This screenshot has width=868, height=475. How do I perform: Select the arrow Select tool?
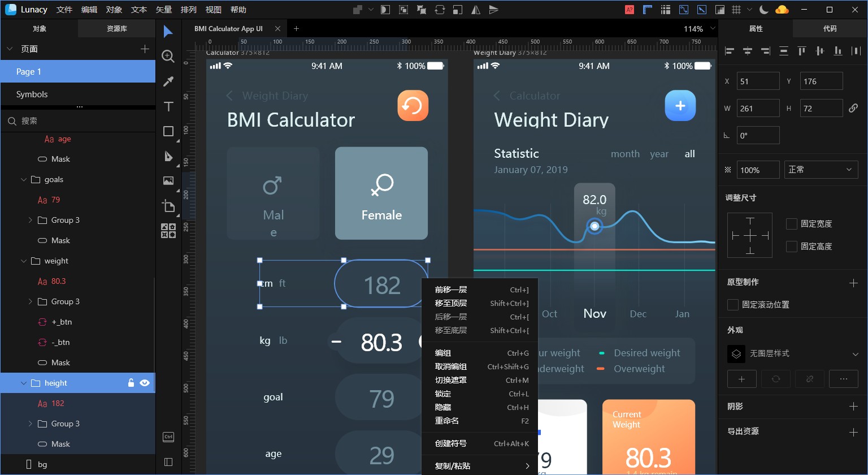168,32
